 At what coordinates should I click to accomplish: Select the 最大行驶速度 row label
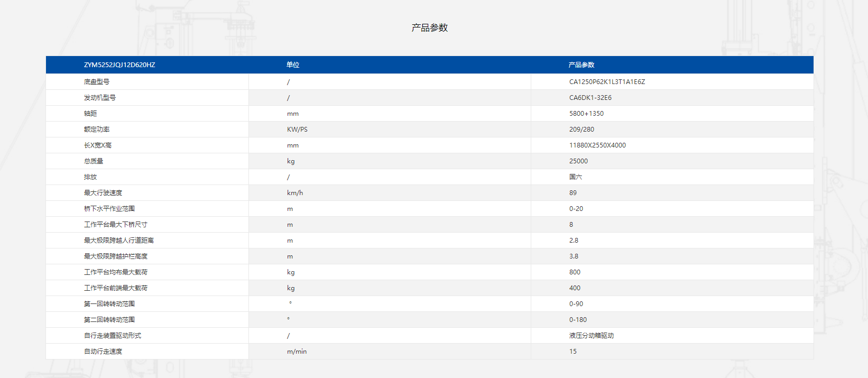pyautogui.click(x=103, y=193)
